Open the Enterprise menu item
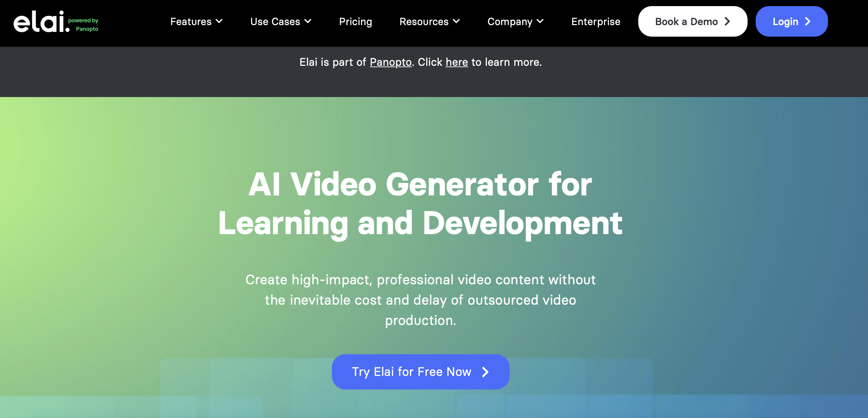868x418 pixels. (x=596, y=21)
